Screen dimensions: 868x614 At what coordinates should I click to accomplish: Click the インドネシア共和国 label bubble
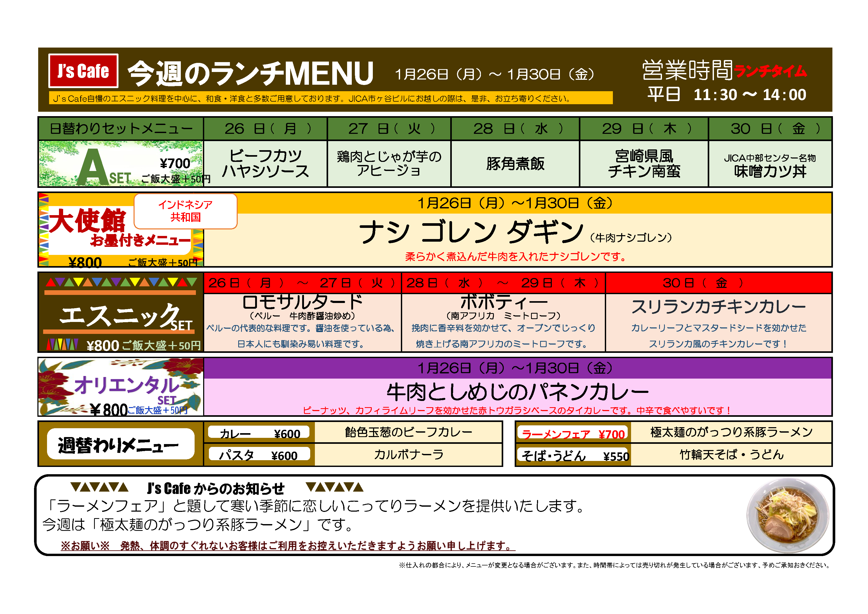185,211
